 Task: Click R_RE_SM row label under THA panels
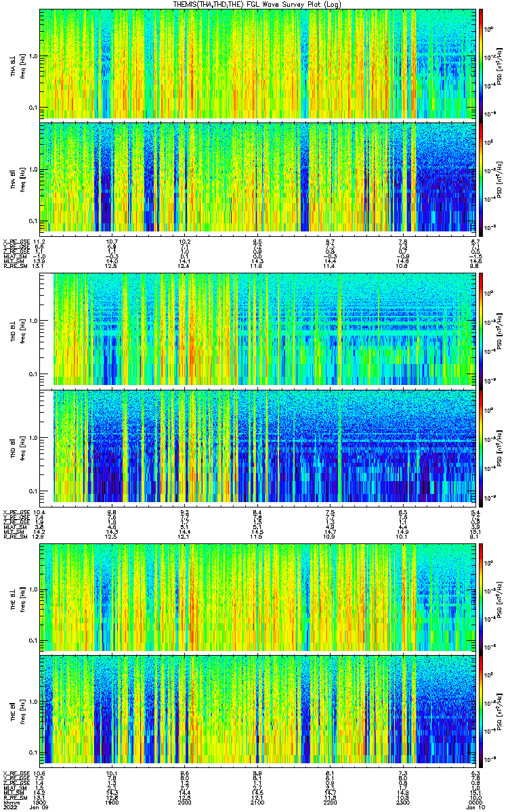pos(14,266)
